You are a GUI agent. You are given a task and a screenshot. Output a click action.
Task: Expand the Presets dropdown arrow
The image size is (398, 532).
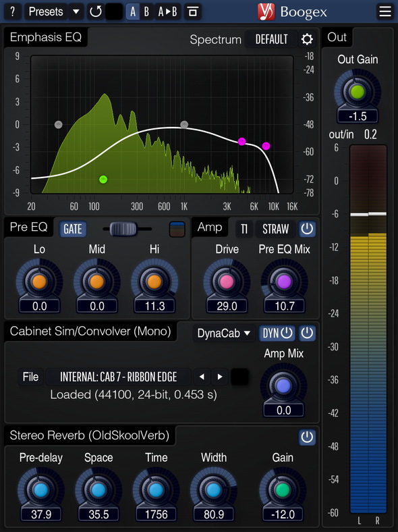[x=76, y=11]
